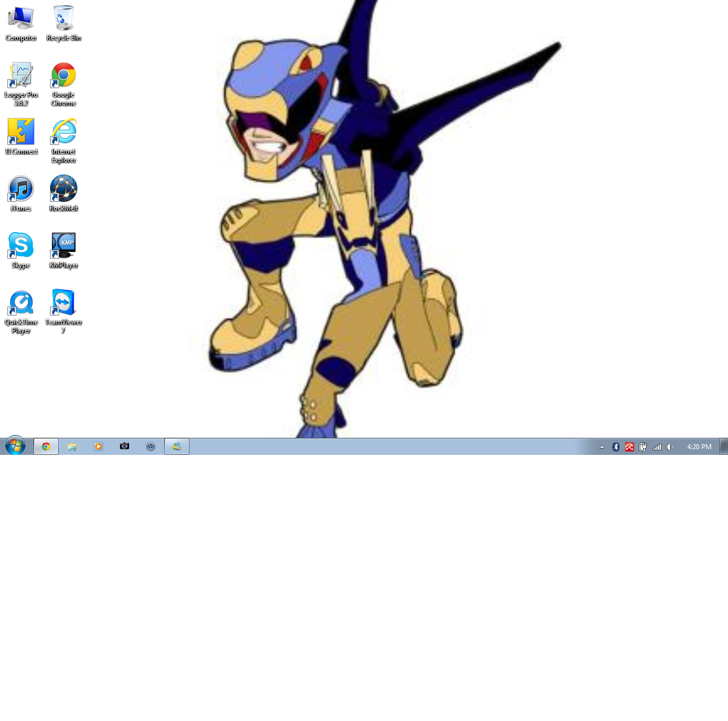Open the Start menu
Screen dimensions: 728x721
(x=14, y=446)
